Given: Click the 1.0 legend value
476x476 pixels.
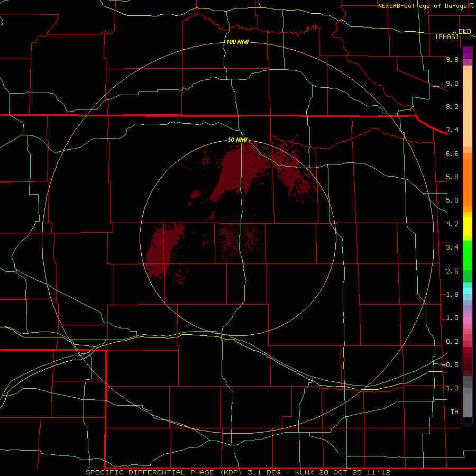Looking at the screenshot, I should click(452, 318).
